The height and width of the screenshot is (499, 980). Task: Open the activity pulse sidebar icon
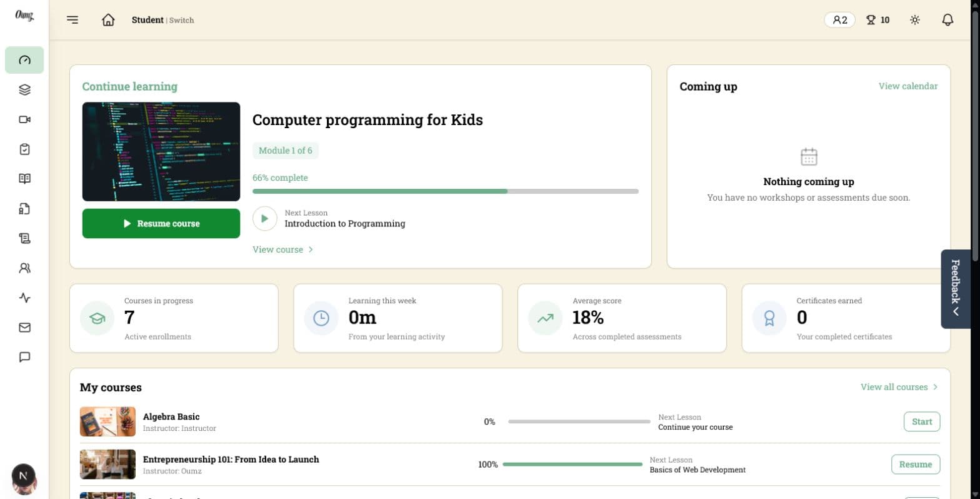[x=24, y=298]
